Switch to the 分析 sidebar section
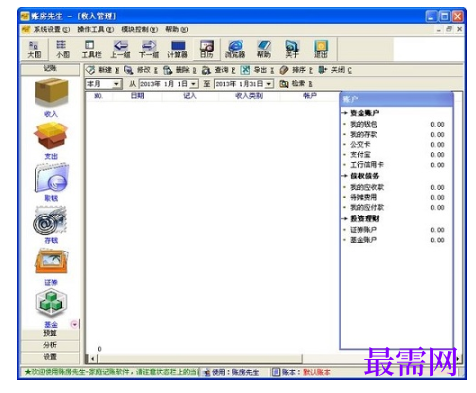This screenshot has width=476, height=393. tap(50, 345)
